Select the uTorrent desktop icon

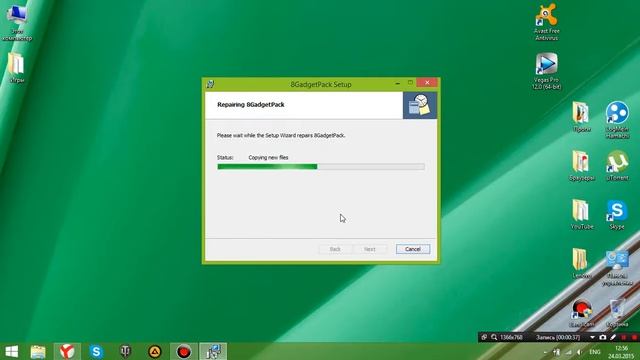pyautogui.click(x=617, y=166)
